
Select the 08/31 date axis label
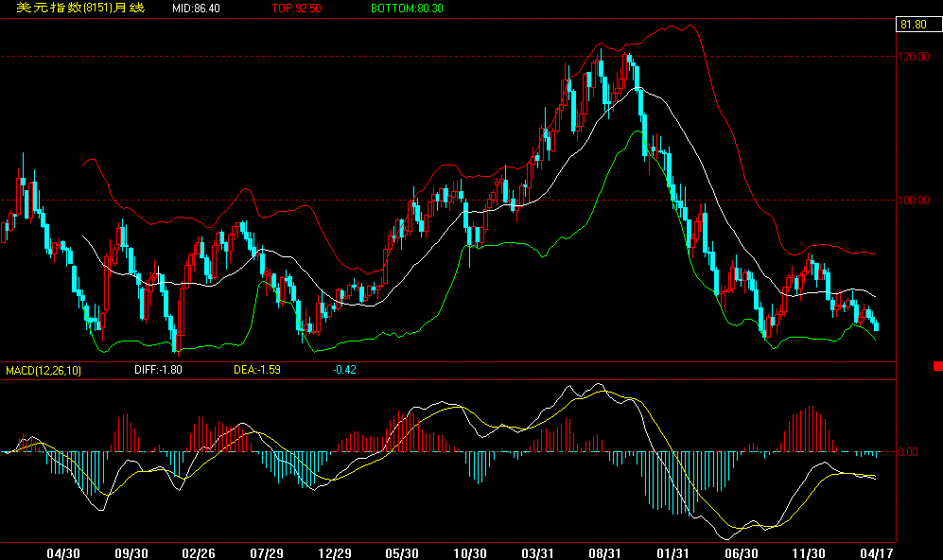point(606,547)
